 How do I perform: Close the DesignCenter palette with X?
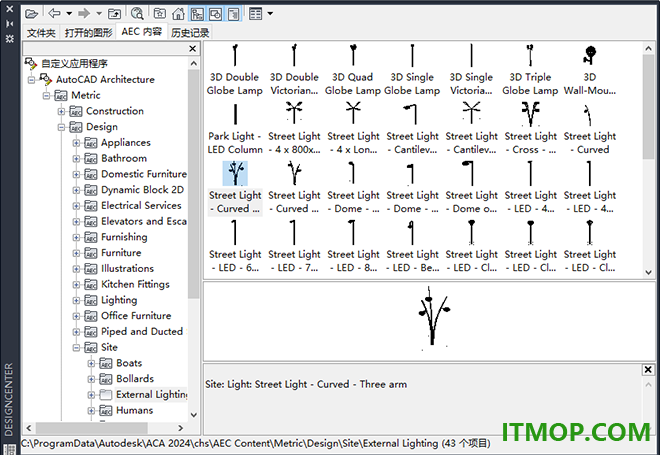9,8
